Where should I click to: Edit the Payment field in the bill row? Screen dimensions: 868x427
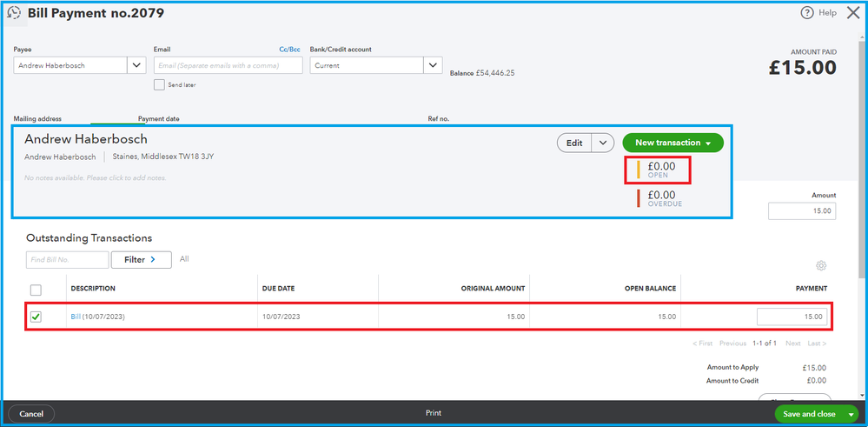tap(792, 317)
